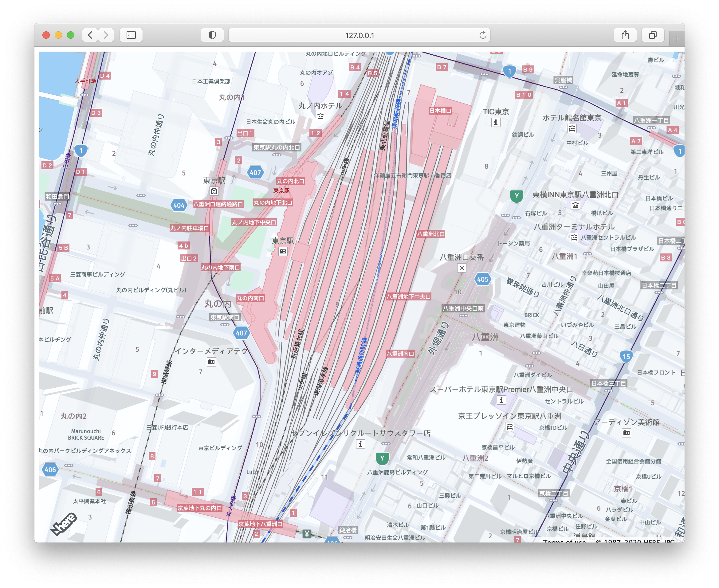The width and height of the screenshot is (719, 588).
Task: Click the 東京駅 train station icon
Action: point(214,191)
